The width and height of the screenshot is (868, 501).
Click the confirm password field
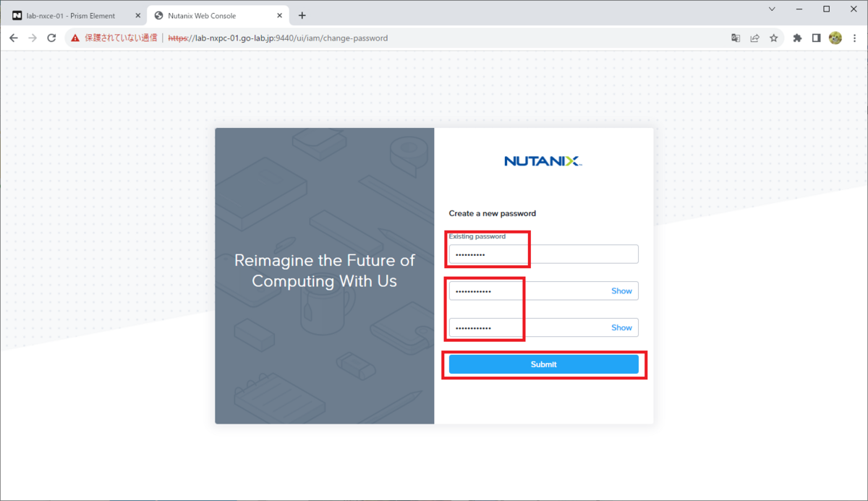click(x=543, y=327)
